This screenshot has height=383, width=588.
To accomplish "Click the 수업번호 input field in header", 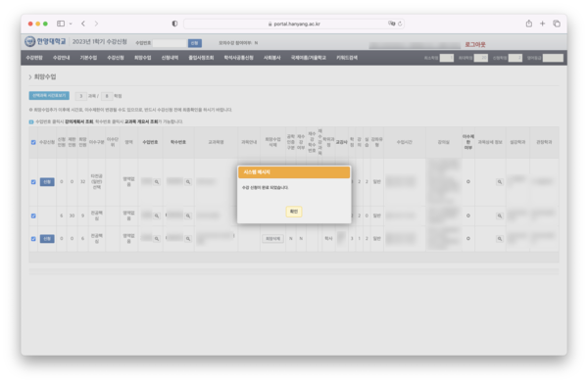I will click(170, 43).
